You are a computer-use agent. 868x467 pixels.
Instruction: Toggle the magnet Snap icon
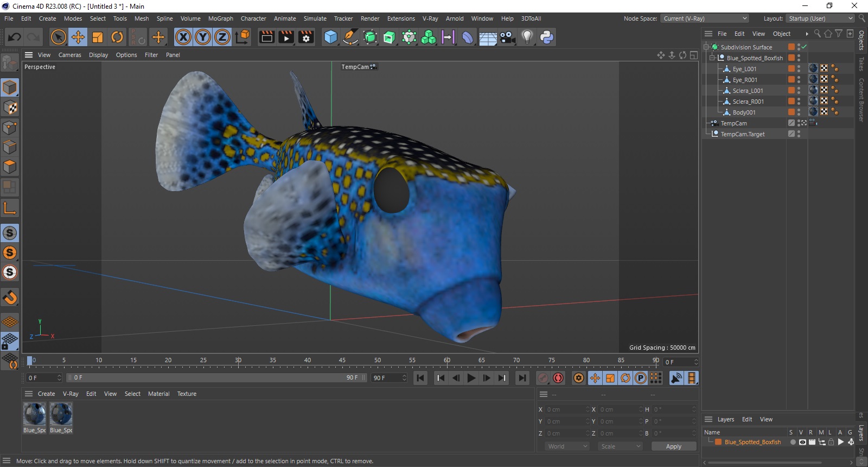coord(10,297)
